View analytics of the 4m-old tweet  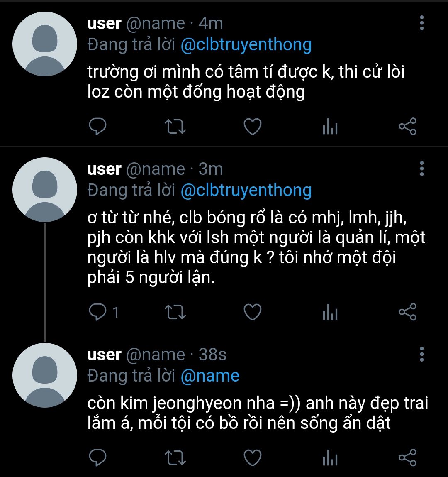click(330, 127)
